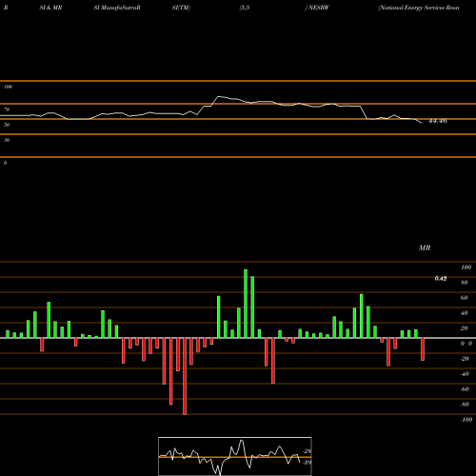This screenshot has height=476, width=476.
Task: Click the MR axis label 60
Action: point(465,298)
